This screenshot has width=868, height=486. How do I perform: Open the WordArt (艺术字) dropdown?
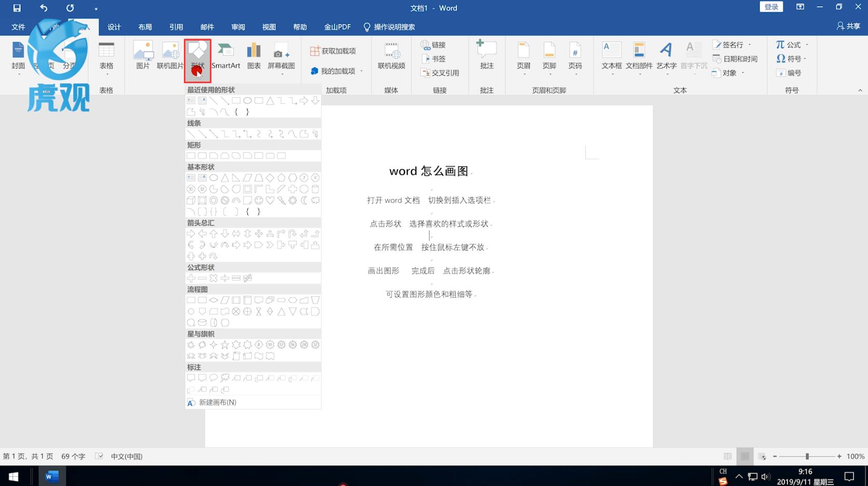point(666,58)
